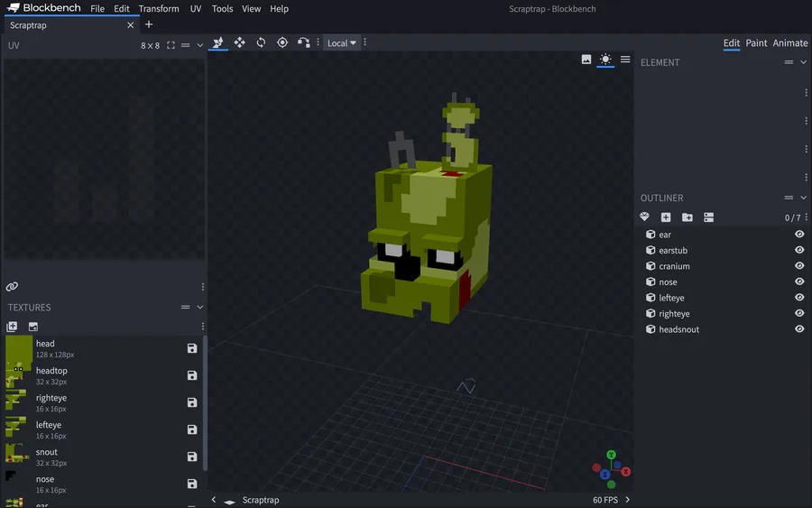The height and width of the screenshot is (508, 812).
Task: Hide the lefteye element
Action: [799, 297]
